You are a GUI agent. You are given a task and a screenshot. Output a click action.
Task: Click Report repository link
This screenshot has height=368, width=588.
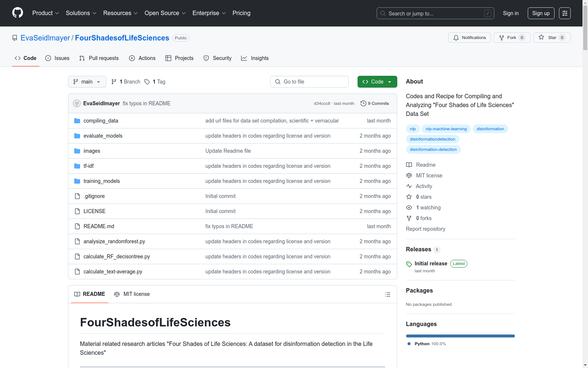pos(426,229)
